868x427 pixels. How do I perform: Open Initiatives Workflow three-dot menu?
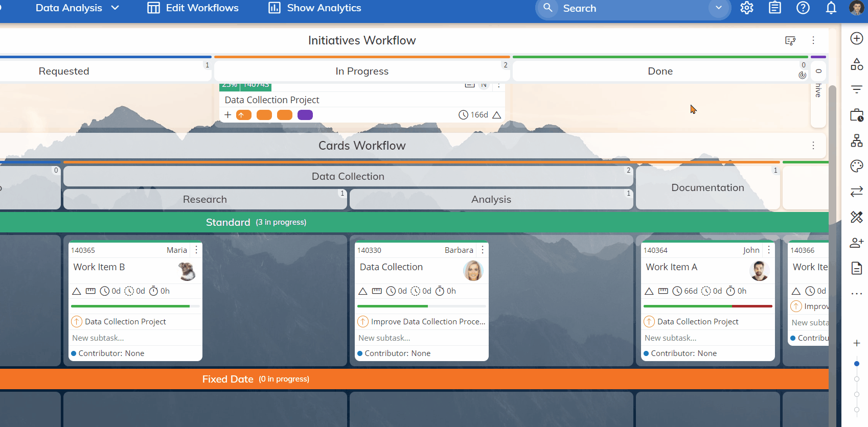(x=813, y=40)
